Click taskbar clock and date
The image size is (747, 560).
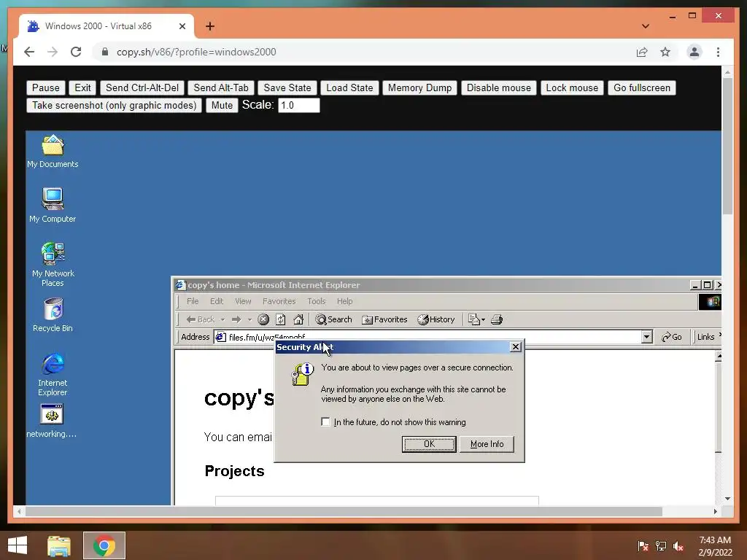pyautogui.click(x=715, y=546)
